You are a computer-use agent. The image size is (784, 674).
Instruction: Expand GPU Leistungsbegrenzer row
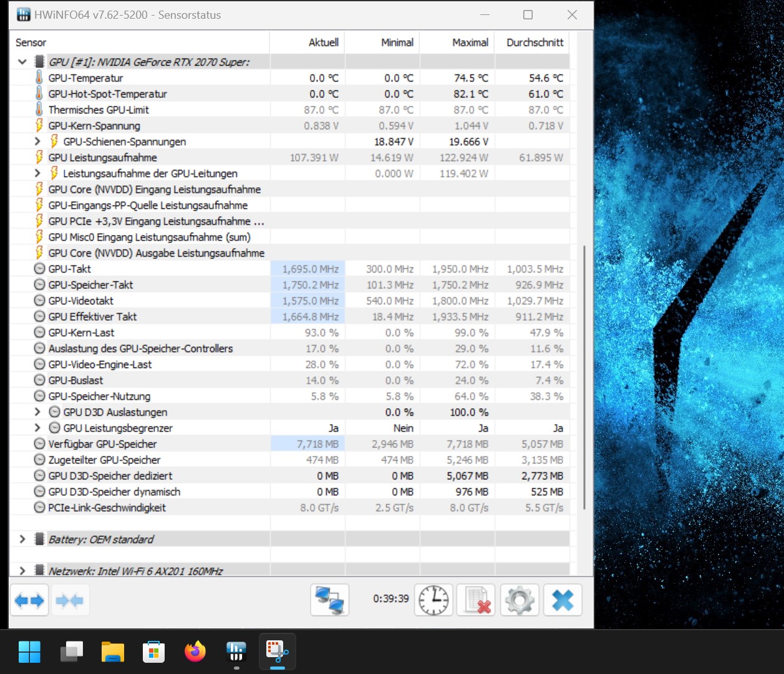tap(37, 427)
